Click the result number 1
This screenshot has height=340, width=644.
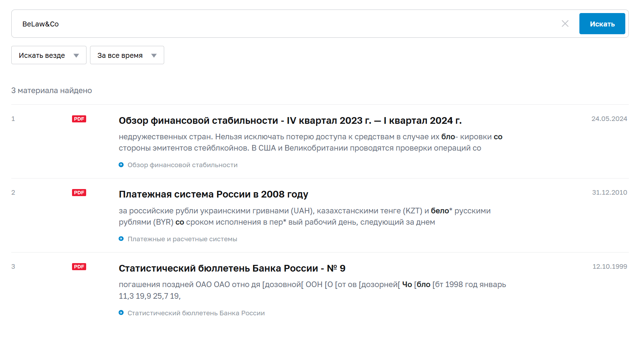tap(13, 119)
